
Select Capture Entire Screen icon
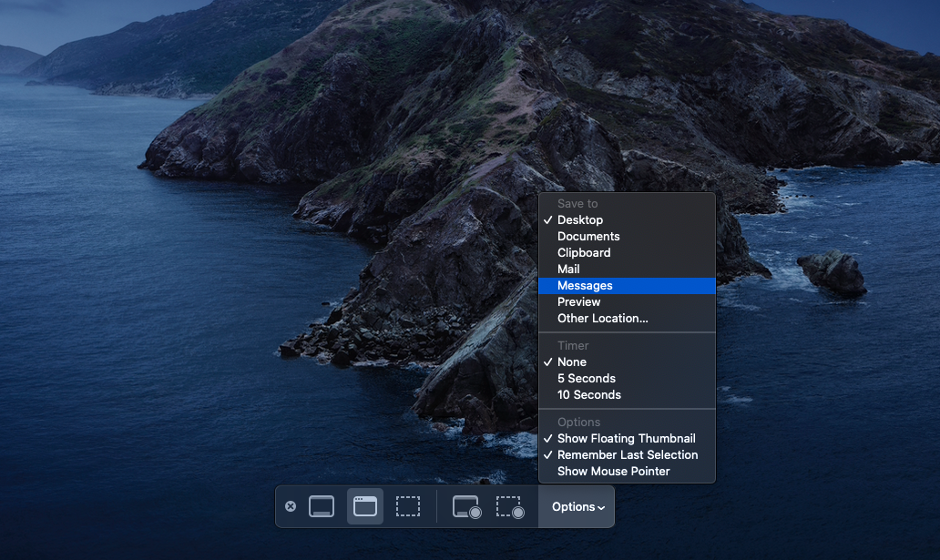tap(322, 506)
